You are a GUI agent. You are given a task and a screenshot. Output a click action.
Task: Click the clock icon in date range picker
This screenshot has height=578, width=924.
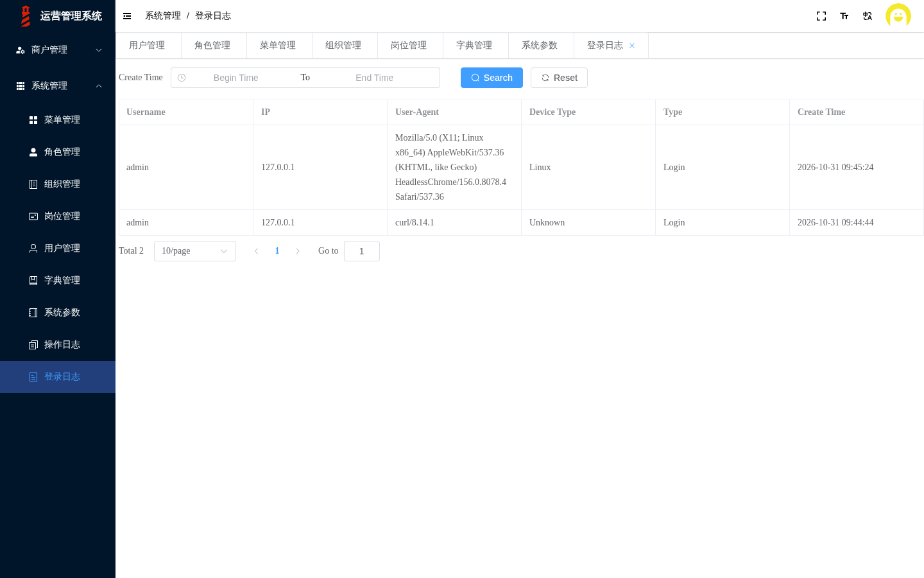click(182, 78)
